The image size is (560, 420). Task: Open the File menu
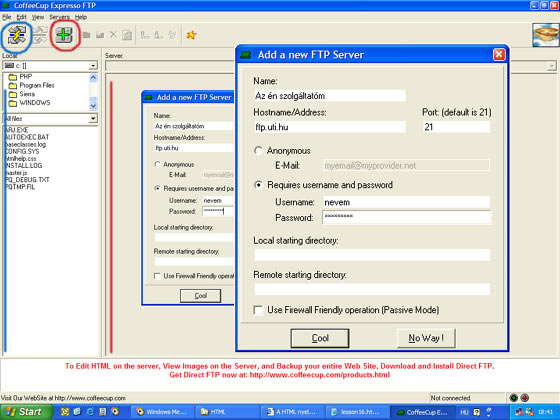[6, 17]
